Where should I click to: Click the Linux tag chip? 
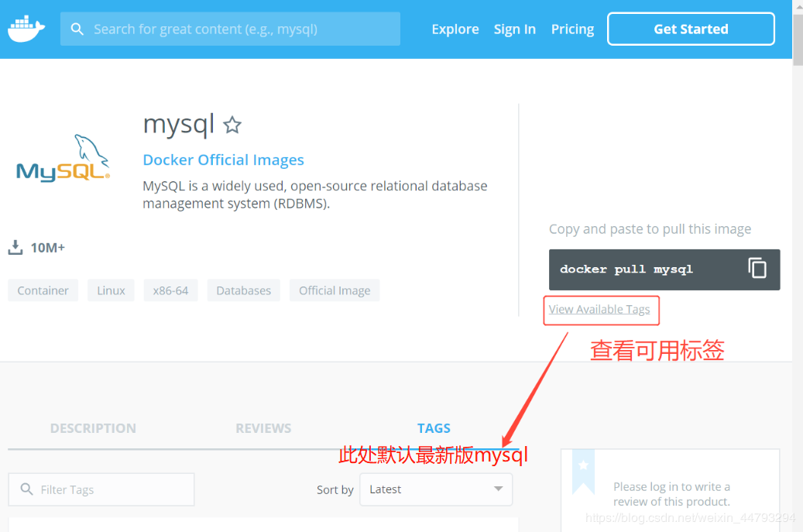111,290
